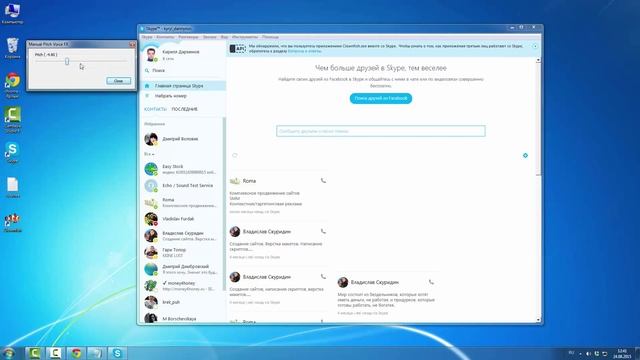Open the Разговоры menu
Image resolution: width=640 pixels, height=360 pixels.
[189, 37]
